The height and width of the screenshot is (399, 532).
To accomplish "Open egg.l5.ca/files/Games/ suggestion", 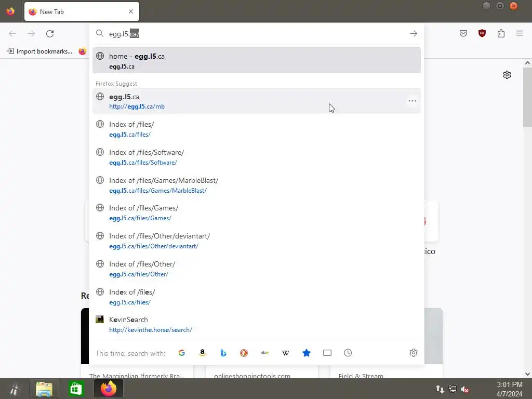I will [257, 212].
